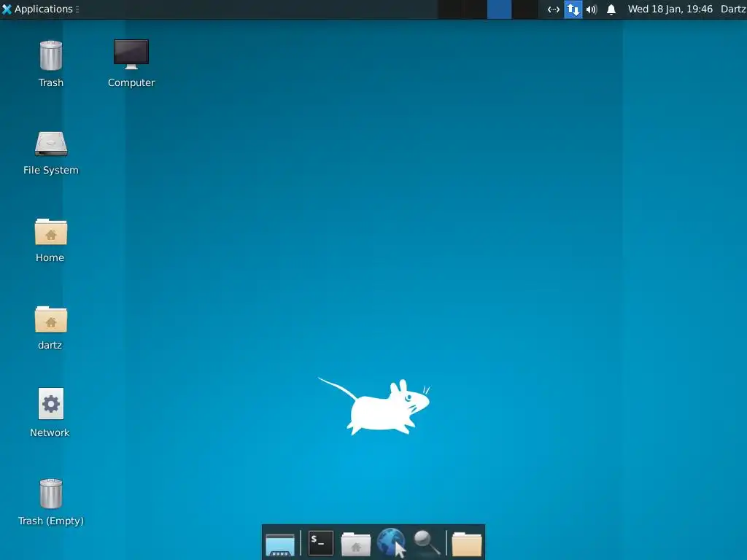The width and height of the screenshot is (747, 560).
Task: Select the Computer desktop icon
Action: point(131,64)
